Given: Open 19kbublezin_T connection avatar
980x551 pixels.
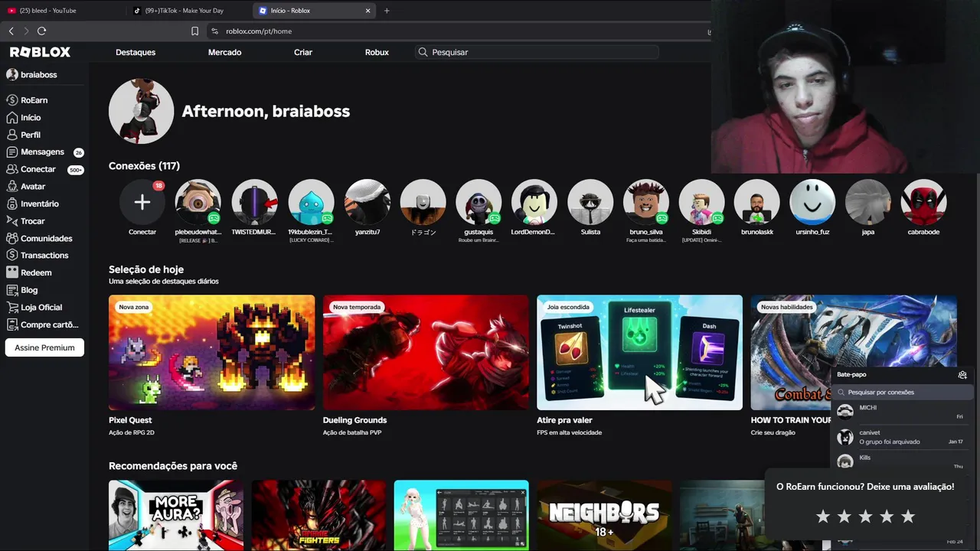Looking at the screenshot, I should click(311, 202).
